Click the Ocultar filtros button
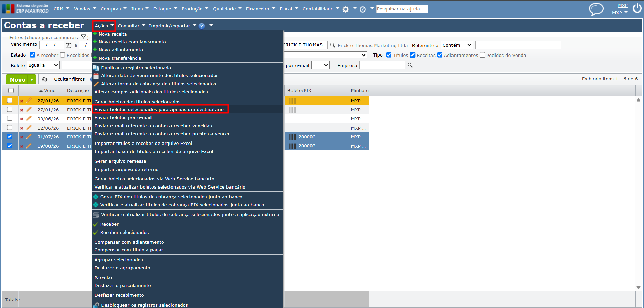Image resolution: width=644 pixels, height=308 pixels. (x=69, y=79)
